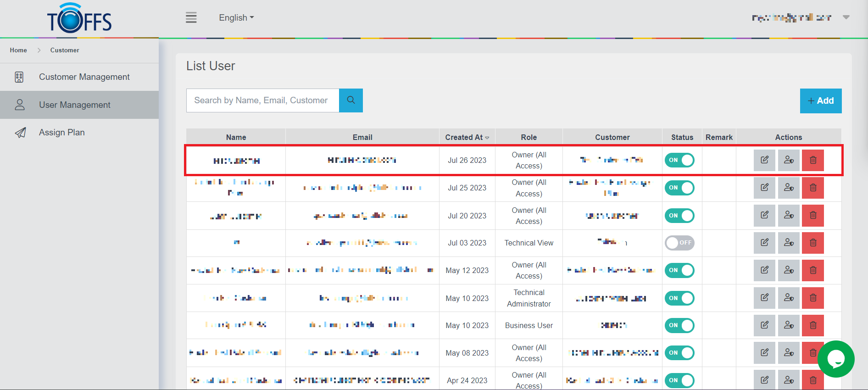Delete the Technical View user

coord(812,243)
